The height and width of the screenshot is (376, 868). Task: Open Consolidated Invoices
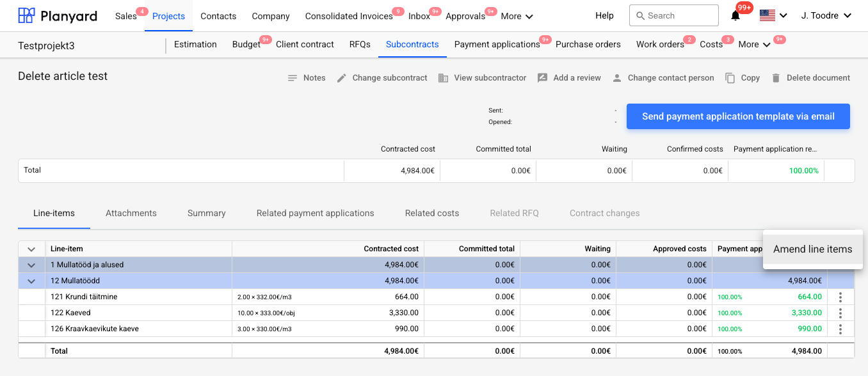349,16
